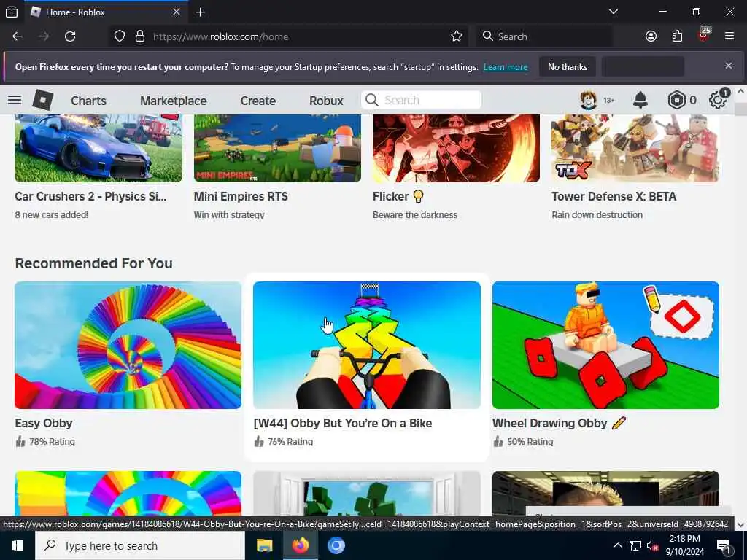
Task: Open the tracking protection shield icon
Action: pyautogui.click(x=120, y=36)
